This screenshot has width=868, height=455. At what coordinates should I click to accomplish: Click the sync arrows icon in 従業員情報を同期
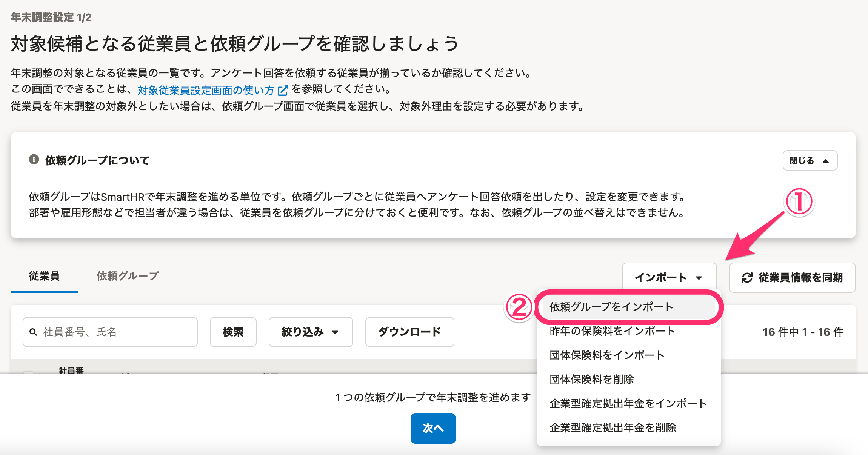[747, 278]
